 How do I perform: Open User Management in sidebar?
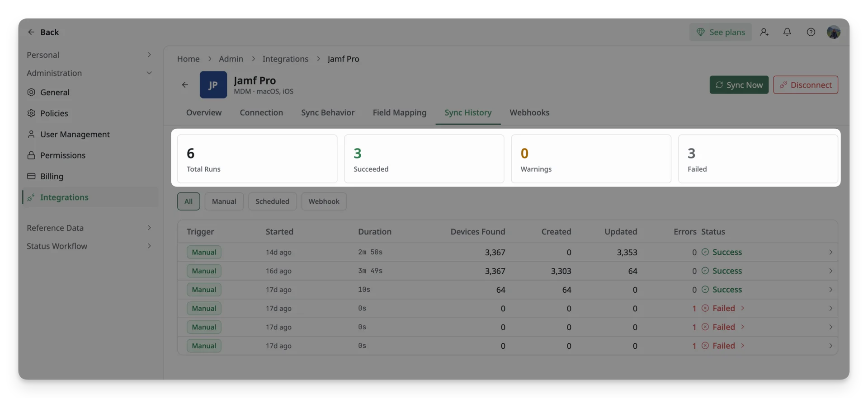[90, 134]
